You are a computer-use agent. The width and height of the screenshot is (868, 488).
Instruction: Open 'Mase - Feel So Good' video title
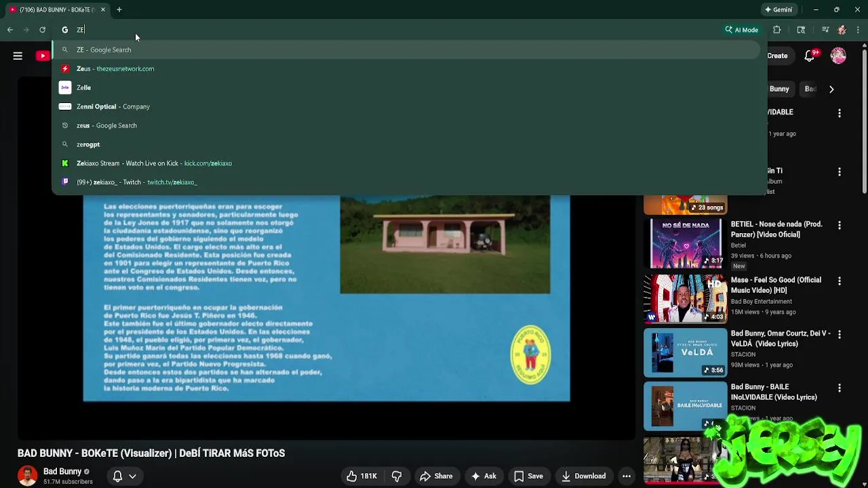[776, 285]
